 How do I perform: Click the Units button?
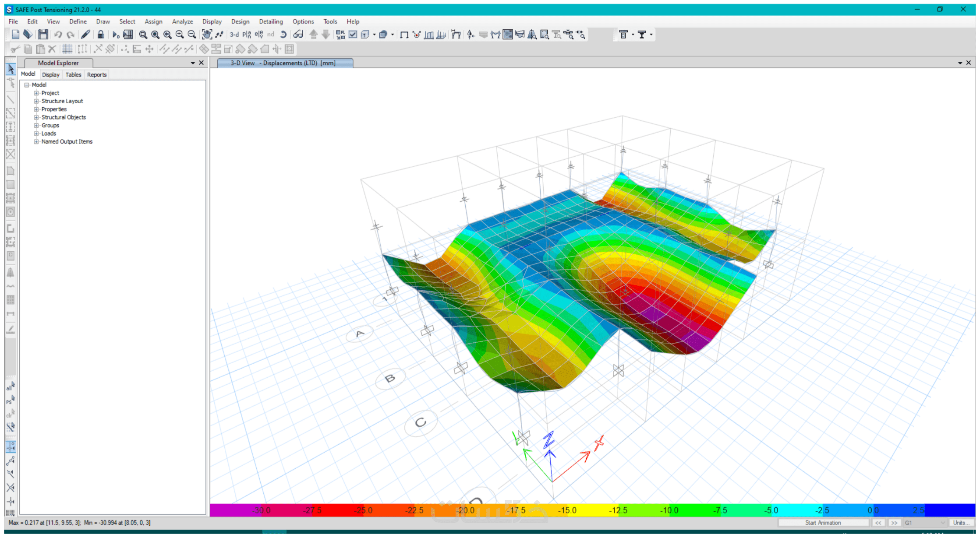coord(961,523)
